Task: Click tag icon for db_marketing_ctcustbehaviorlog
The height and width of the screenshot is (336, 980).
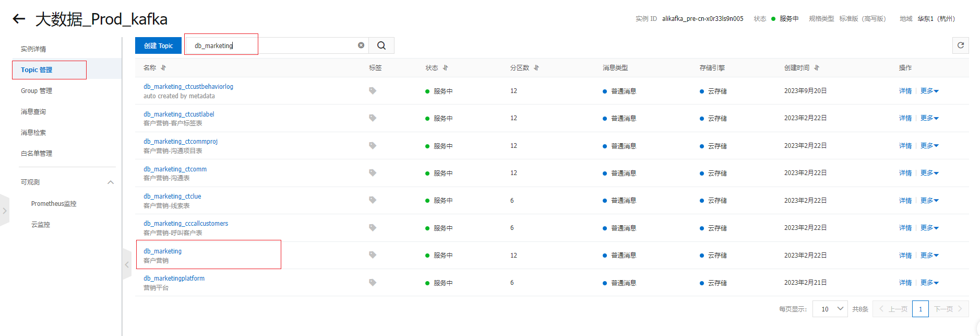Action: click(373, 91)
